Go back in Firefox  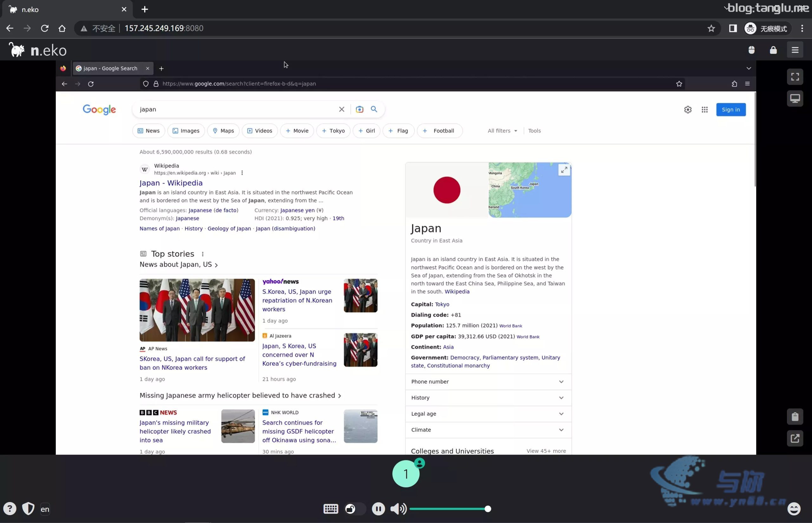pos(64,84)
